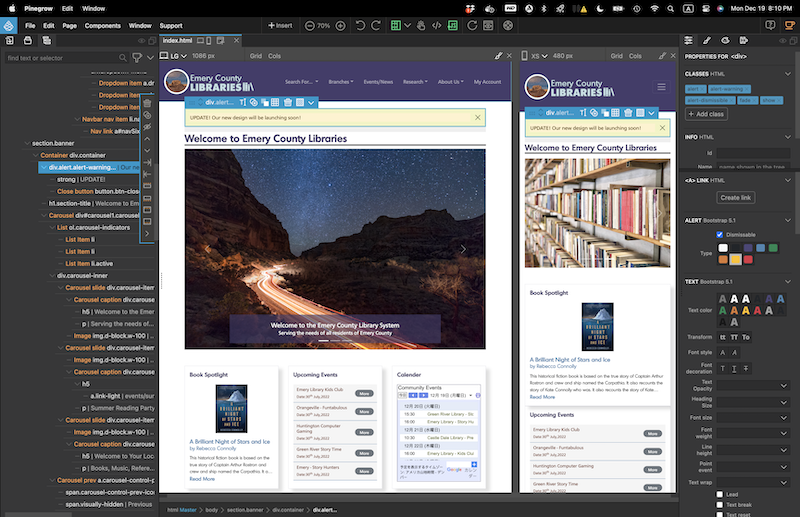Collapse the CLASSES section chevron

(788, 74)
